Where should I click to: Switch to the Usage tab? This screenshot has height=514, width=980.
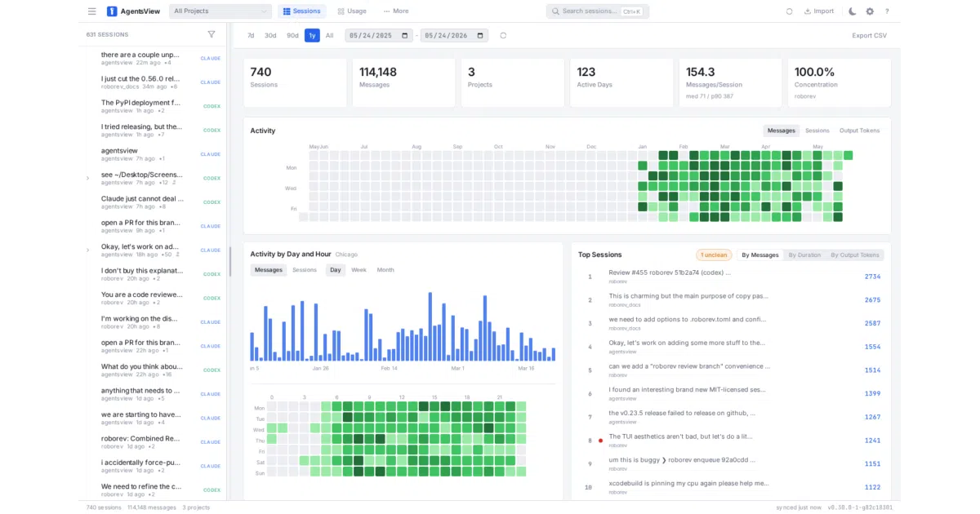[351, 11]
